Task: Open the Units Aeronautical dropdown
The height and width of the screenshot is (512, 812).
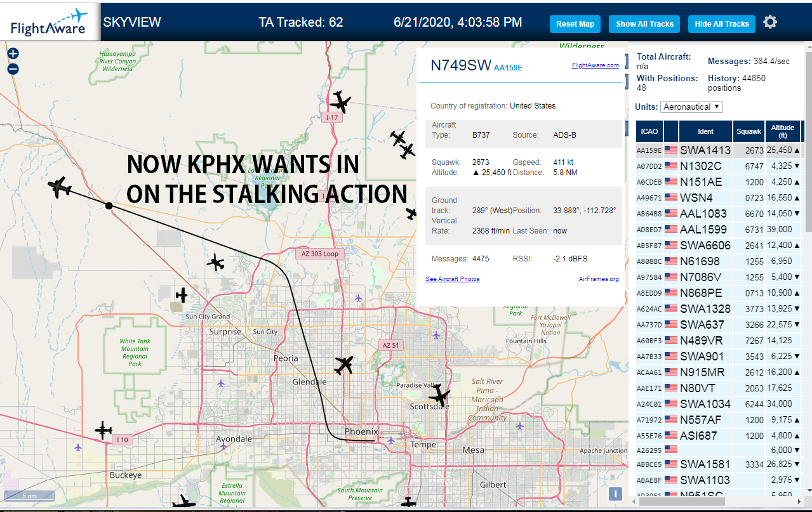Action: pos(691,107)
